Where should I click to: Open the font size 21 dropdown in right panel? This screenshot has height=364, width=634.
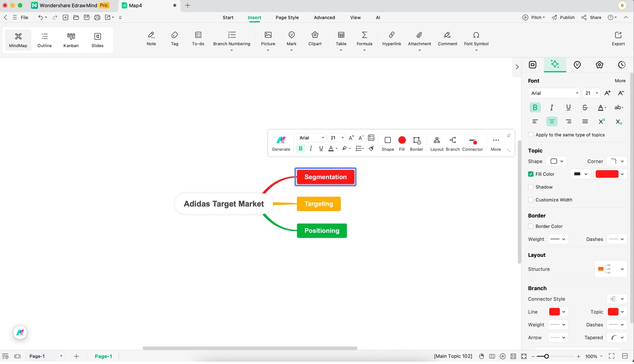pyautogui.click(x=591, y=93)
